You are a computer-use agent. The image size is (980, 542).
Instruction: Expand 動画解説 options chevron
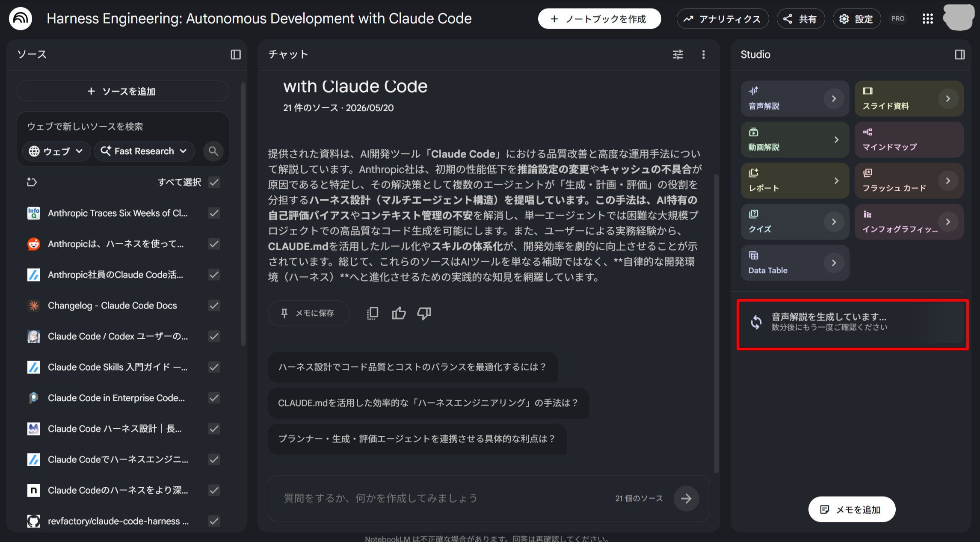[836, 139]
